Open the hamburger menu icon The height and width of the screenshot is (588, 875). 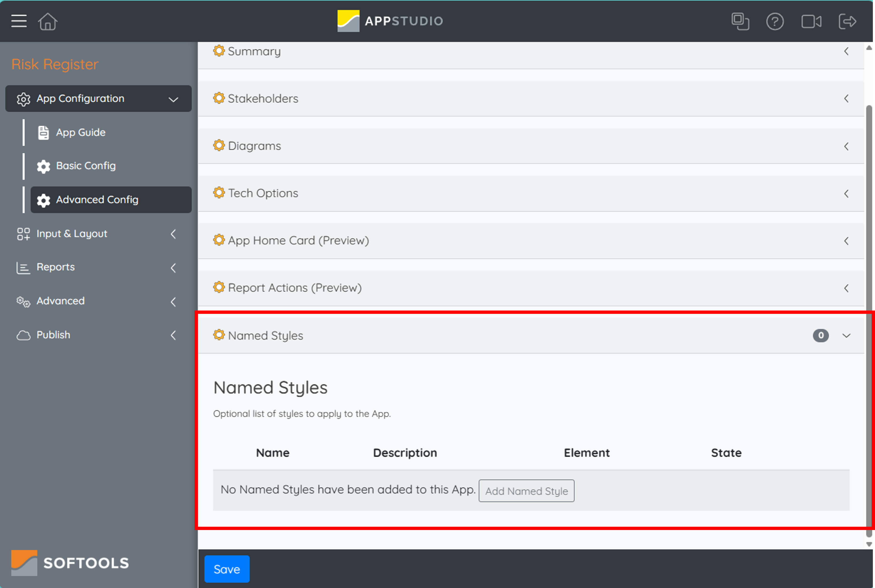click(19, 21)
